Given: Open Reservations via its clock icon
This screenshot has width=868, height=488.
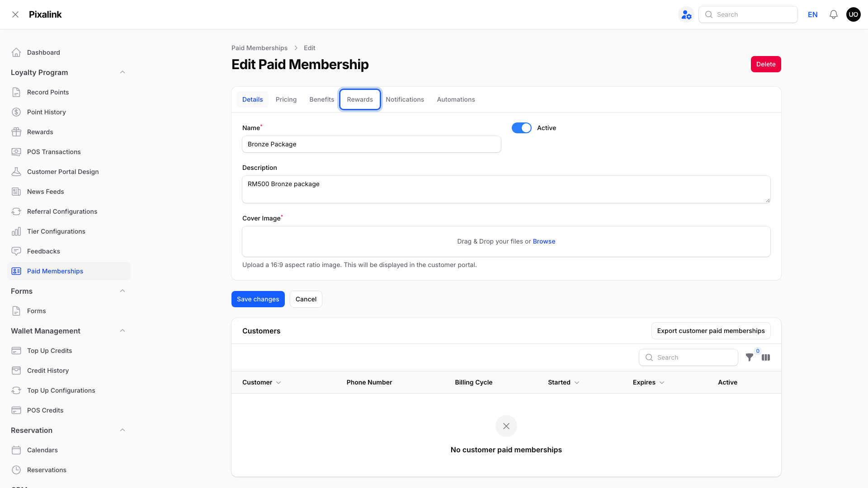Looking at the screenshot, I should (16, 470).
